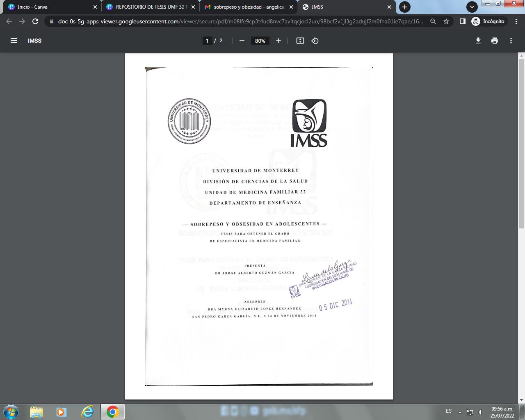Close the Inicio - Canva tab
This screenshot has height=420, width=525.
pos(95,7)
